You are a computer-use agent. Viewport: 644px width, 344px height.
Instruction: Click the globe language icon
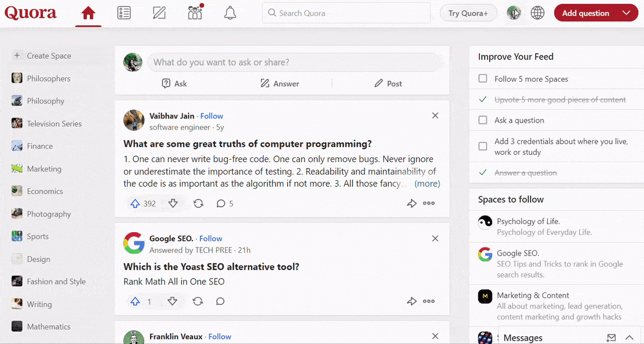tap(537, 13)
